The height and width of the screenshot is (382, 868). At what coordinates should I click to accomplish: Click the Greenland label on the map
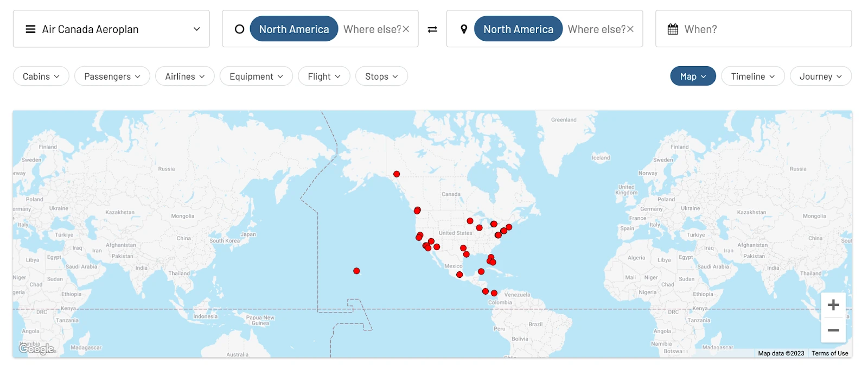tap(564, 120)
